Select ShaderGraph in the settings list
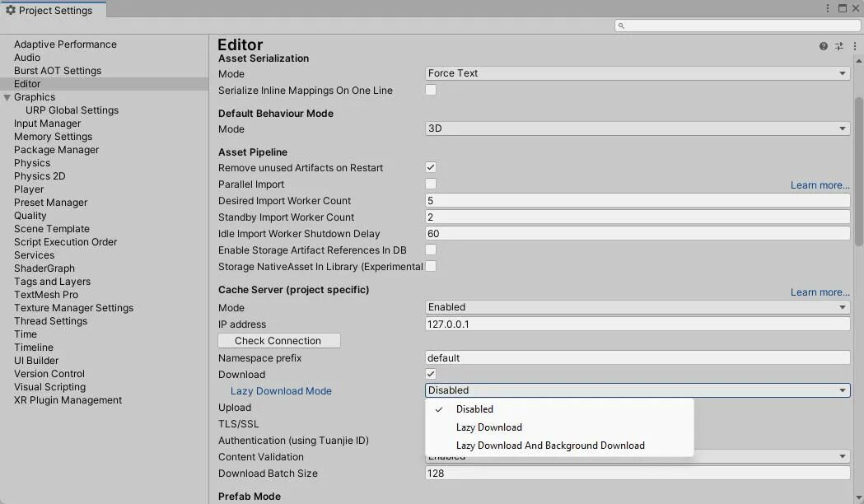The image size is (864, 504). pyautogui.click(x=44, y=268)
